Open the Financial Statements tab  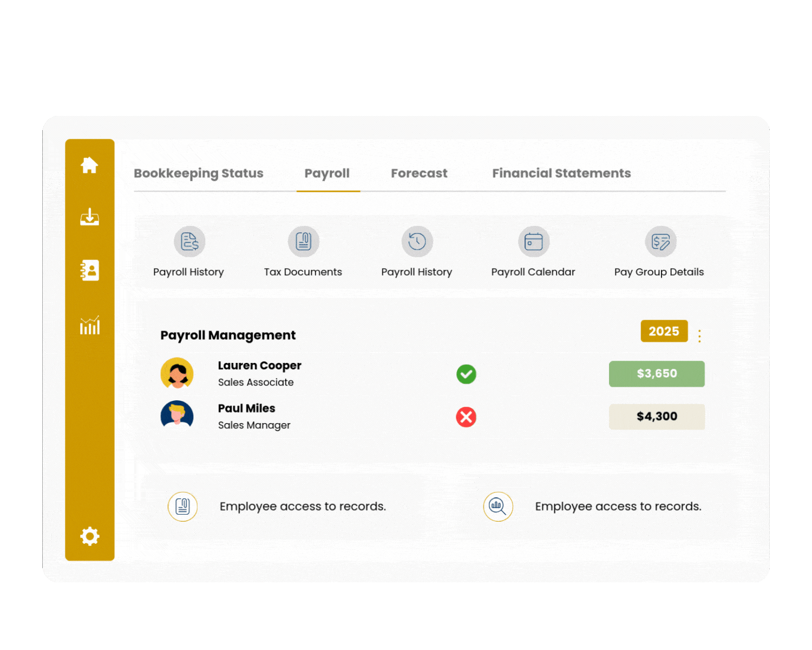tap(561, 173)
